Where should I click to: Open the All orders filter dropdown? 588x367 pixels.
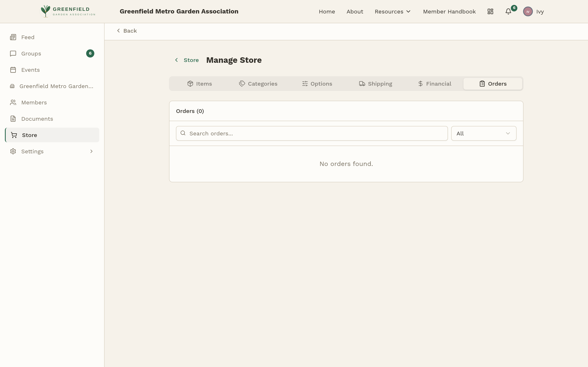(x=483, y=133)
